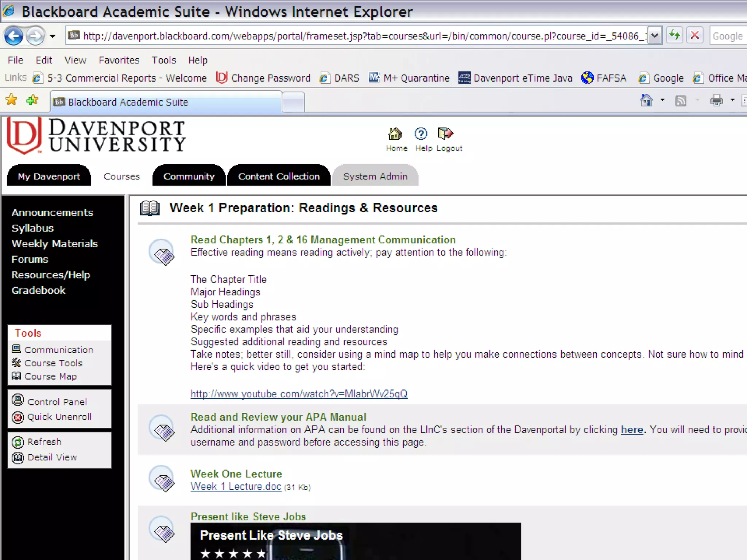747x560 pixels.
Task: Open the Help question mark icon
Action: tap(421, 134)
